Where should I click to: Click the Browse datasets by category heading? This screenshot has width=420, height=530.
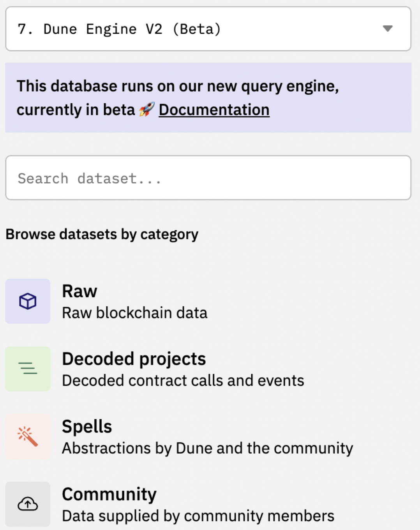[102, 235]
